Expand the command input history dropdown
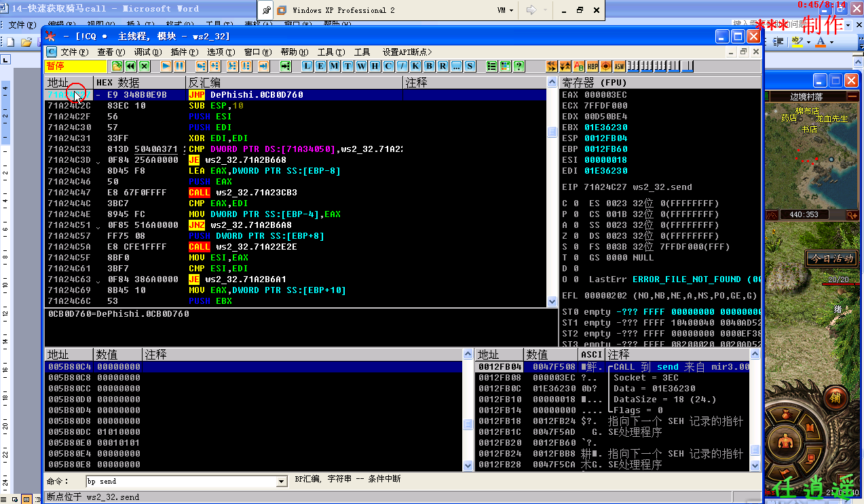Viewport: 864px width, 504px height. 282,482
